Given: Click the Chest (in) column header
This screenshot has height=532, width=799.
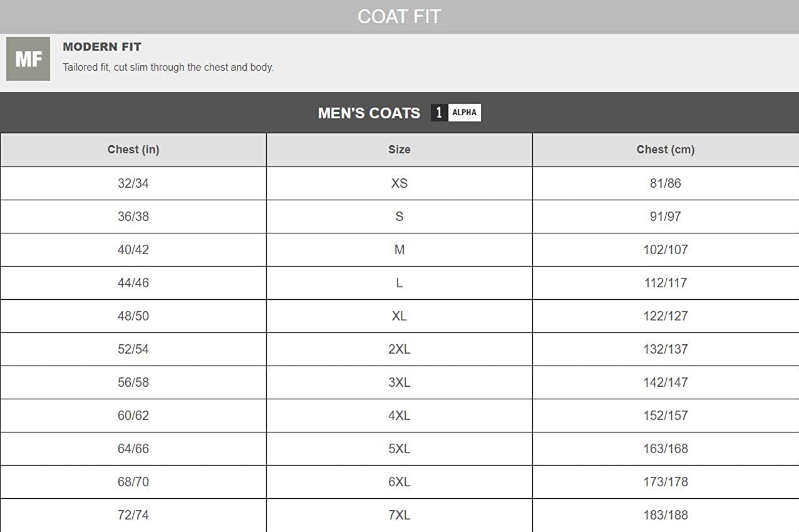Looking at the screenshot, I should coord(133,150).
